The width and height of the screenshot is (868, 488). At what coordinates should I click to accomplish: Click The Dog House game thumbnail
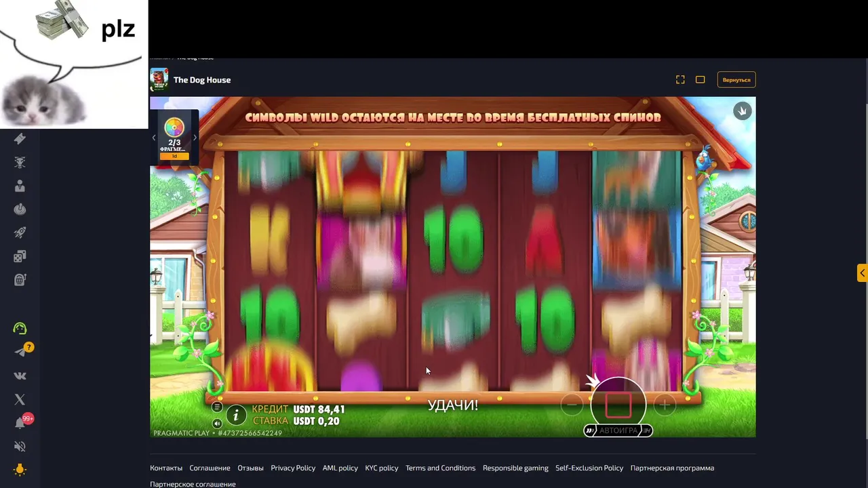click(x=159, y=79)
